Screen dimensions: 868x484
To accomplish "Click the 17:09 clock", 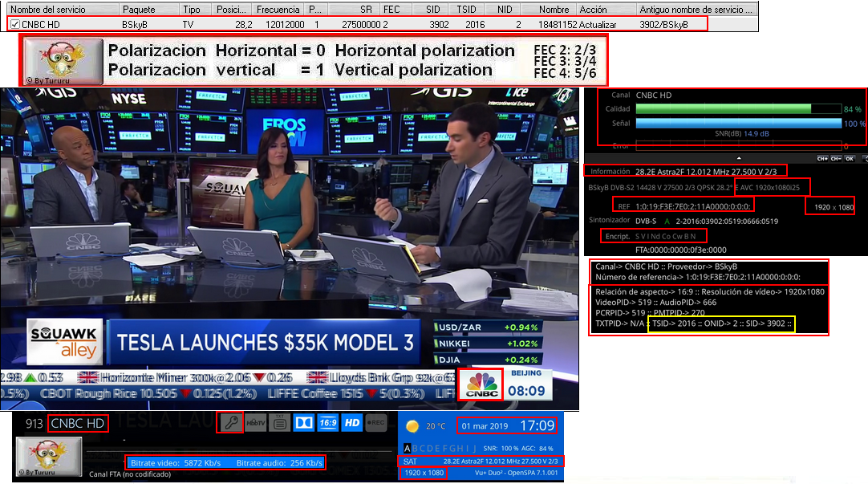I will pos(537,425).
